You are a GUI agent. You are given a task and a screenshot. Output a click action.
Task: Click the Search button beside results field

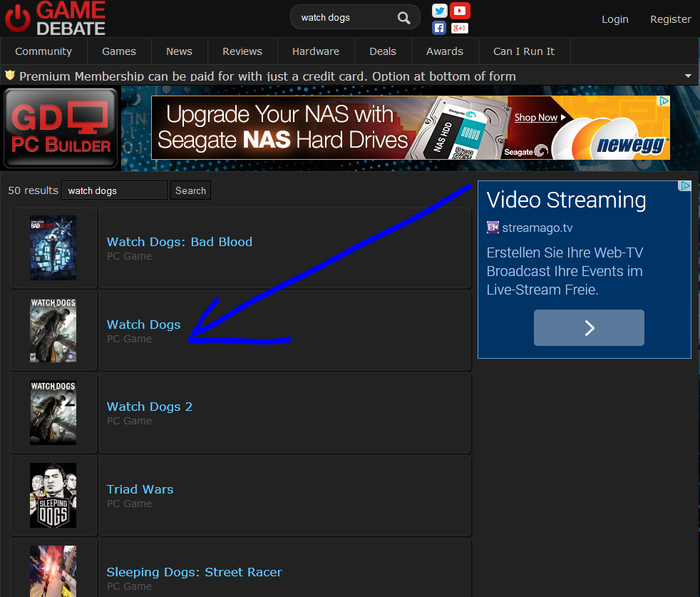pos(190,190)
